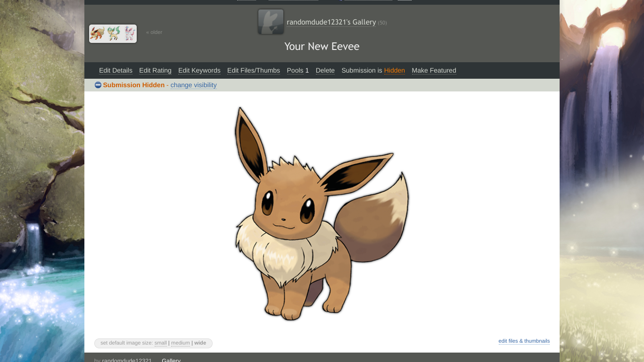
Task: Open the older Eeveelutions submission thumbnail
Action: point(113,34)
